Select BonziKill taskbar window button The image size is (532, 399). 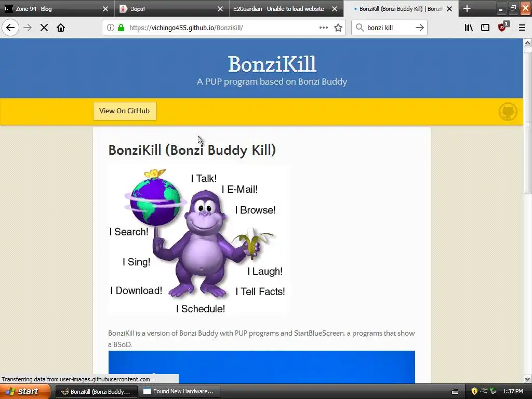click(x=96, y=392)
